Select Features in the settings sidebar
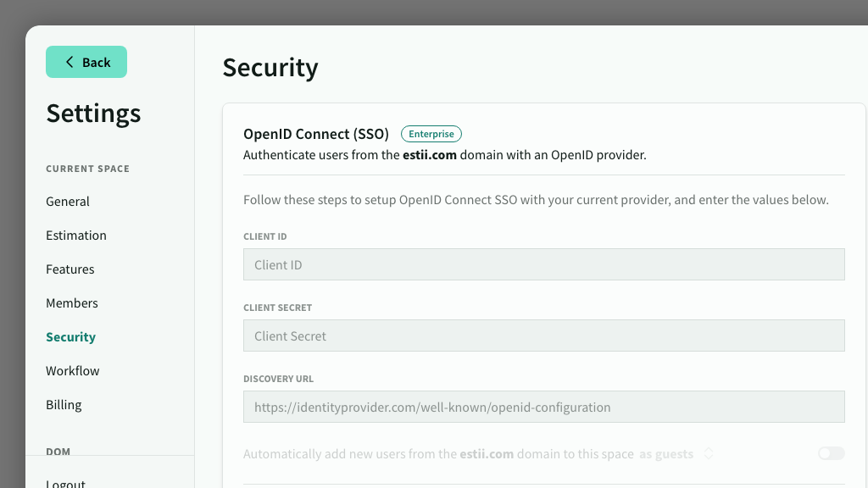This screenshot has width=868, height=488. tap(70, 269)
